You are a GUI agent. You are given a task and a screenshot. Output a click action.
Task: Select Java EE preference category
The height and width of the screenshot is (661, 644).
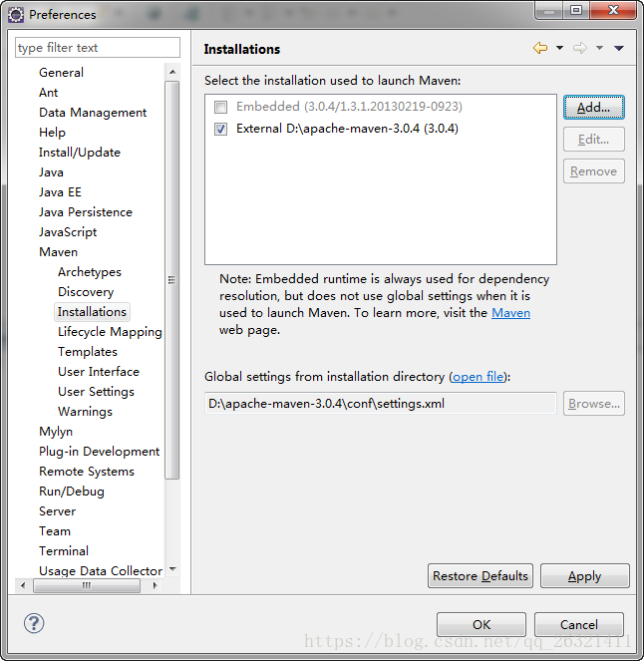click(60, 192)
